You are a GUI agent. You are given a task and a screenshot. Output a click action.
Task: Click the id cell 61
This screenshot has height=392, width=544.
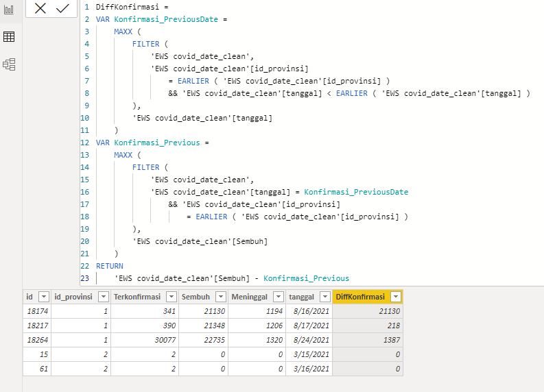point(37,369)
